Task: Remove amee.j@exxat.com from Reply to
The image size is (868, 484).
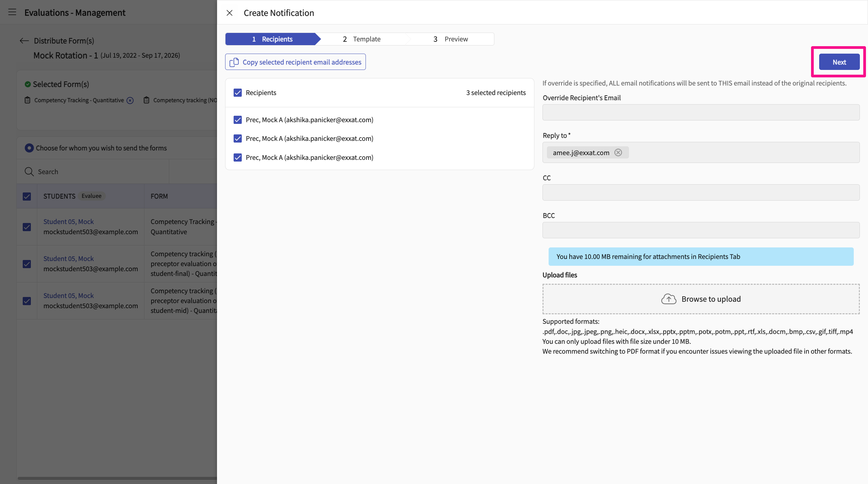Action: (x=618, y=152)
